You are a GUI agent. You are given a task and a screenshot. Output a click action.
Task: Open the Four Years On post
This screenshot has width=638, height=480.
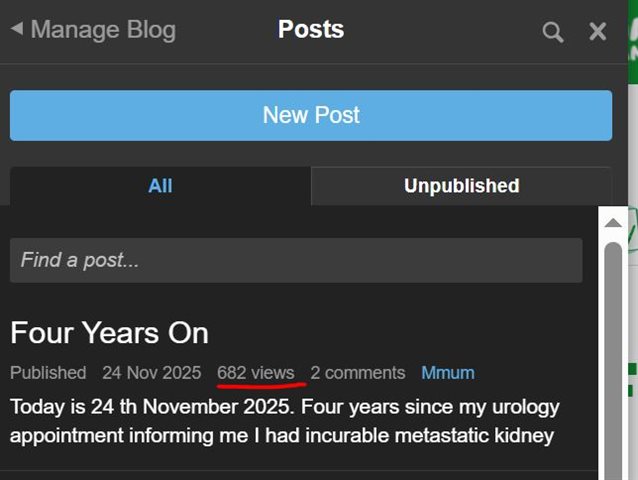tap(109, 332)
